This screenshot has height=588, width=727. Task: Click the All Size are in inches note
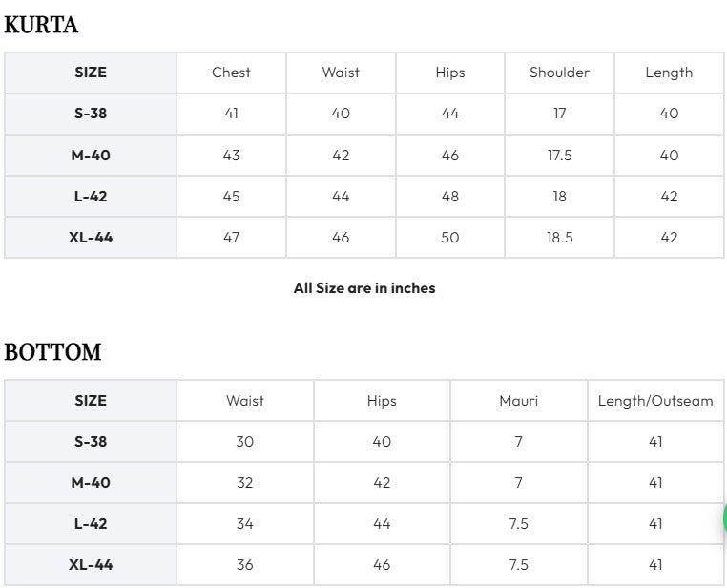(x=364, y=288)
